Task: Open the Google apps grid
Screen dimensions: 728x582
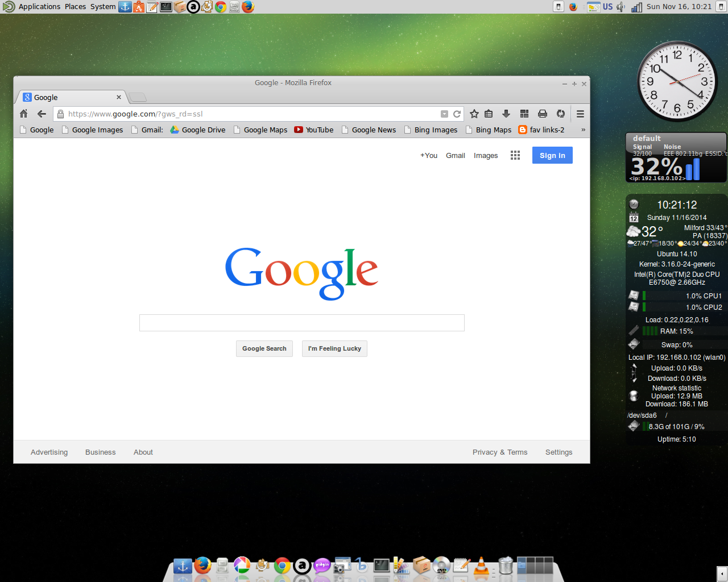Action: [x=515, y=155]
